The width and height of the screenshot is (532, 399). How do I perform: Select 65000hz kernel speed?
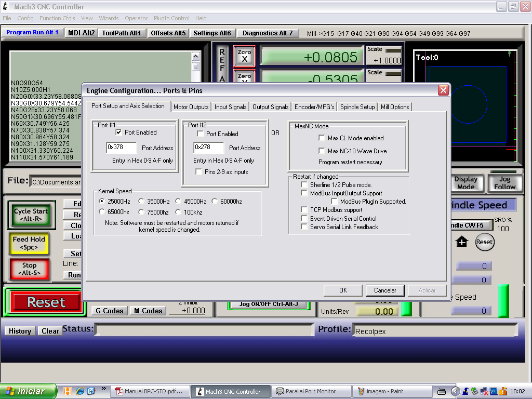click(x=101, y=212)
